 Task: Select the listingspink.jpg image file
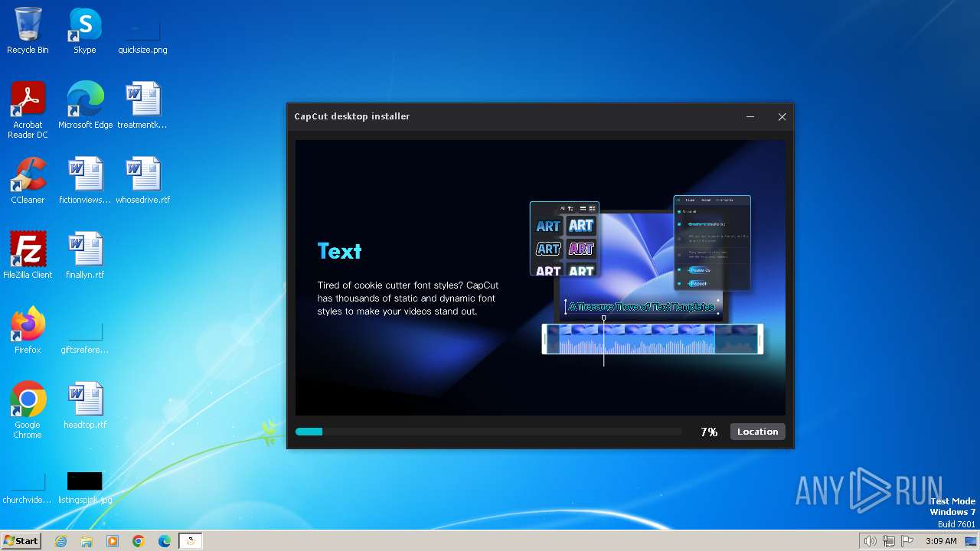[x=85, y=488]
